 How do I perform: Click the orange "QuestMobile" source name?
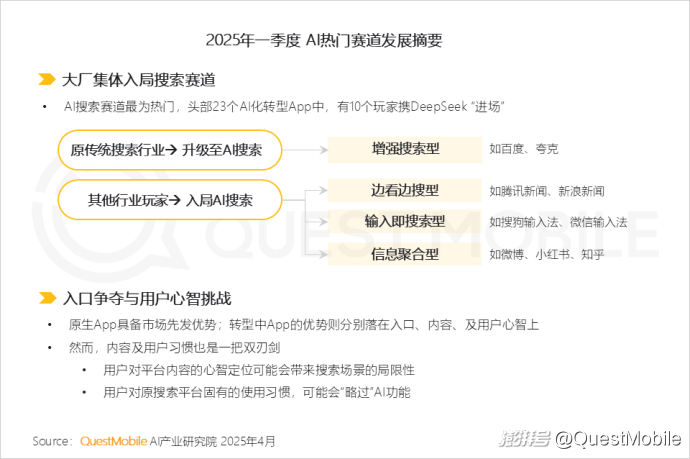(113, 441)
